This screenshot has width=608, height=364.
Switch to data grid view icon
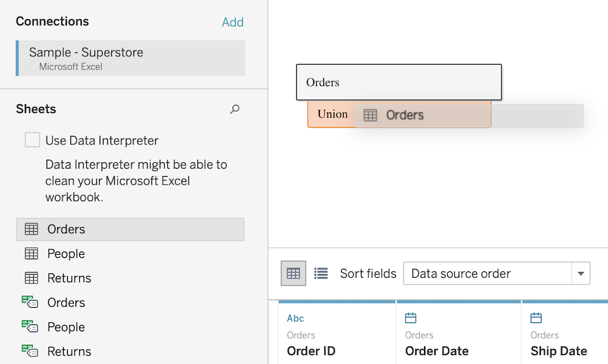293,273
